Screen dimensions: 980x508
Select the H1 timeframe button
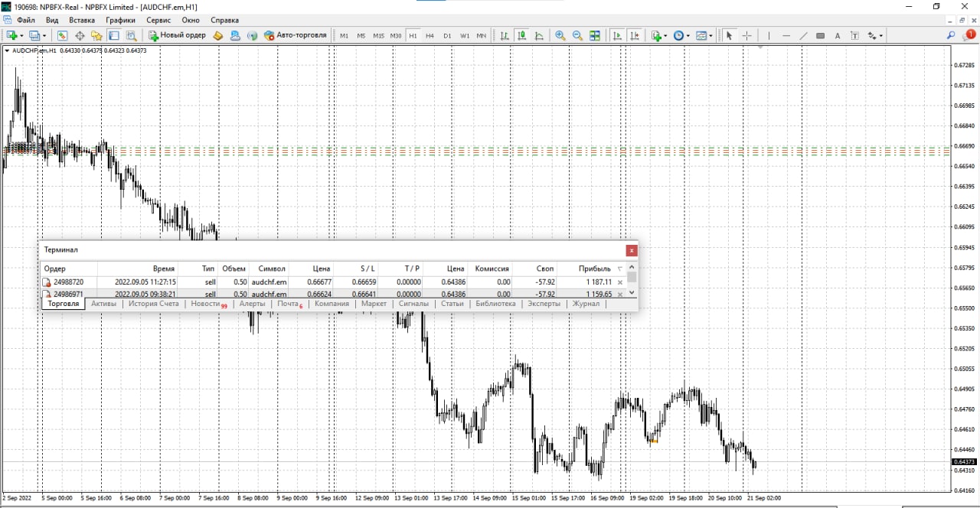click(x=413, y=35)
